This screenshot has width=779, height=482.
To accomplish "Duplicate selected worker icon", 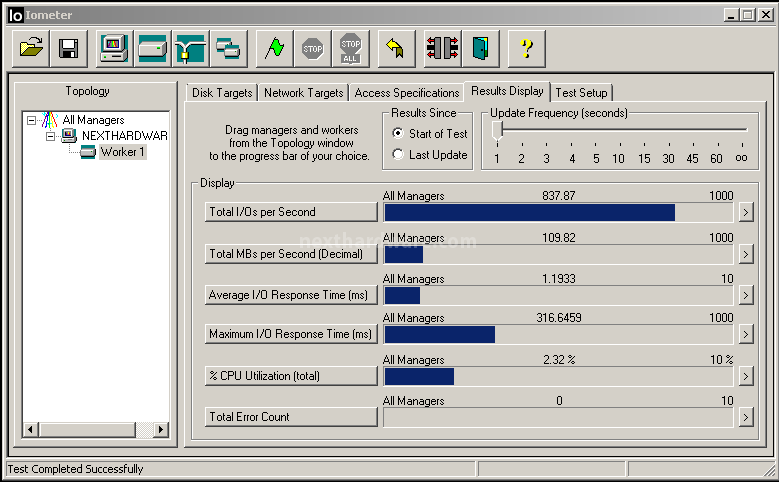I will pyautogui.click(x=229, y=49).
